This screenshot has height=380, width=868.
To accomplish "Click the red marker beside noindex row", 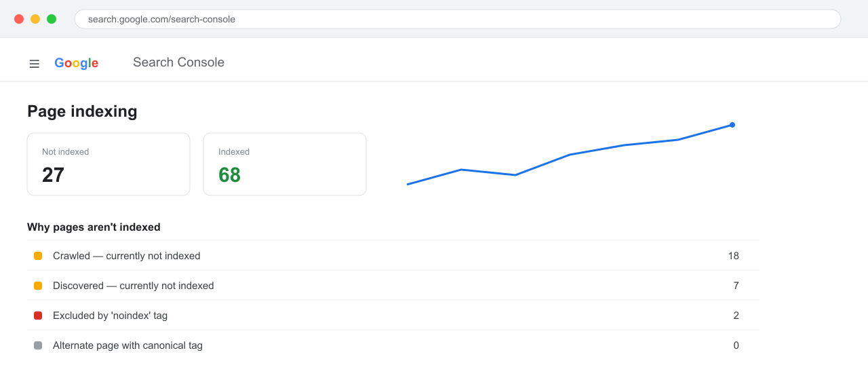I will pyautogui.click(x=38, y=316).
